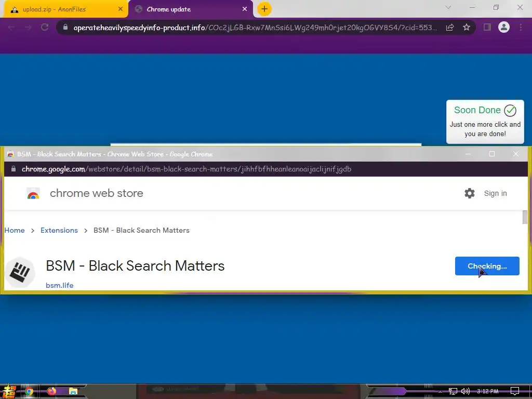Close the BSM Web Store popup window

[x=516, y=154]
